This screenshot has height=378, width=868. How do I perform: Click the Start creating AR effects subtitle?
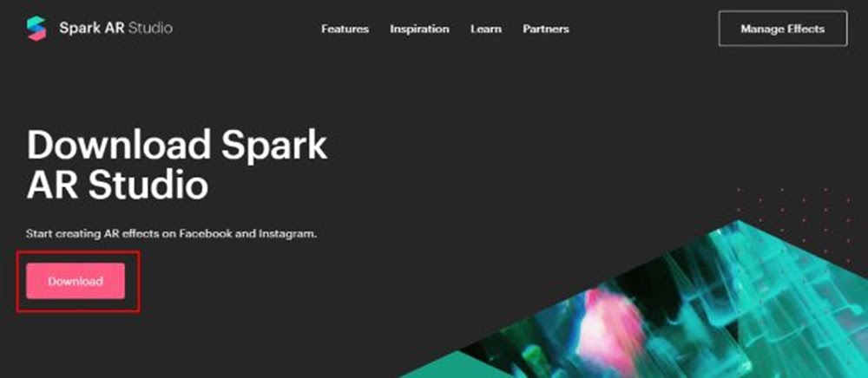pyautogui.click(x=172, y=234)
